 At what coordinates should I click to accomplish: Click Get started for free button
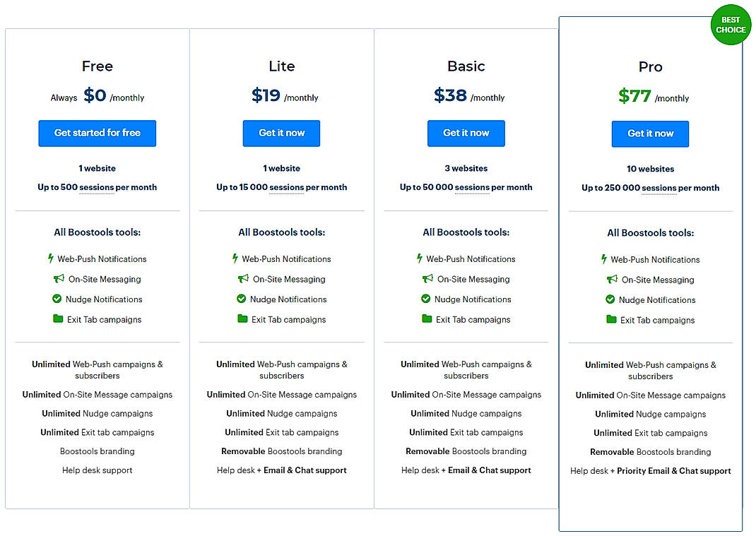97,133
